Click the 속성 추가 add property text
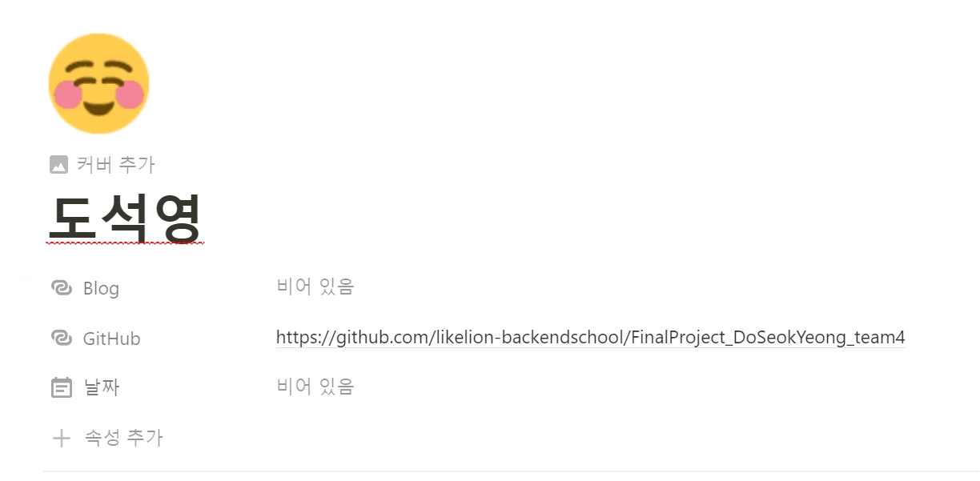This screenshot has width=980, height=481. click(123, 438)
